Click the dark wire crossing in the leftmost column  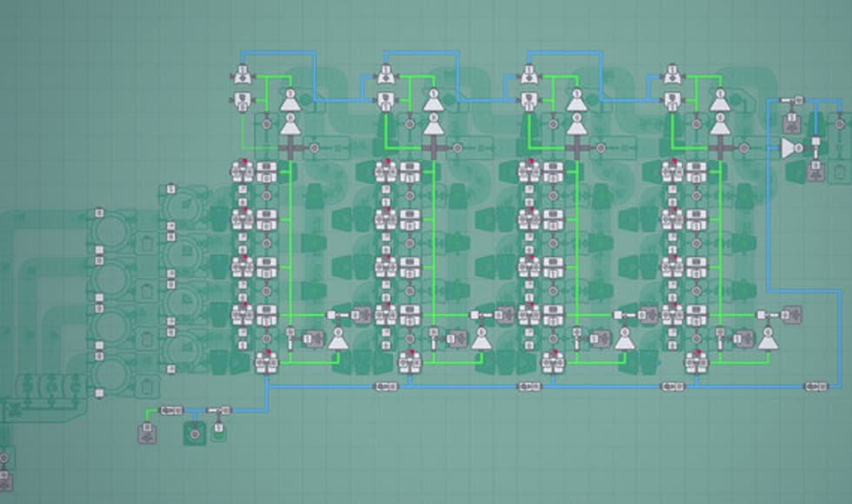290,149
